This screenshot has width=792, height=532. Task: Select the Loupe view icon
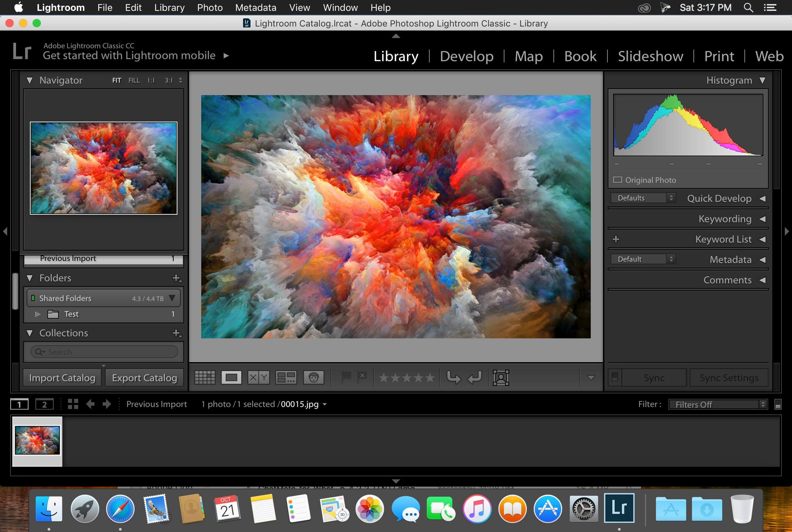(x=231, y=377)
